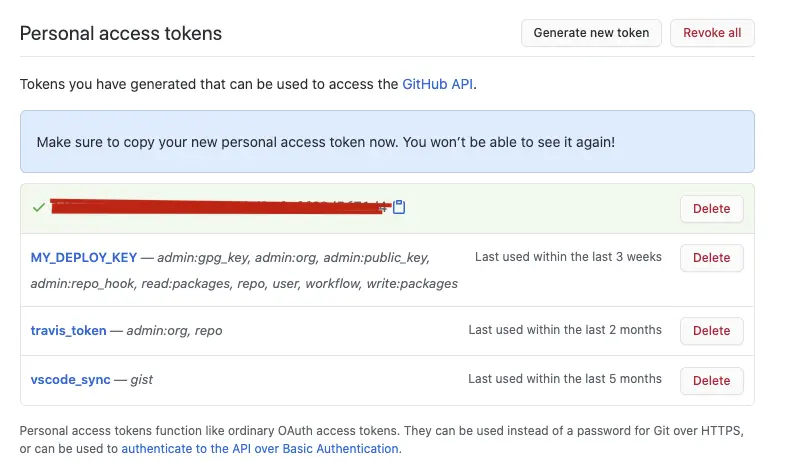Click the 'Last used within the last 2 months' text

(x=565, y=330)
